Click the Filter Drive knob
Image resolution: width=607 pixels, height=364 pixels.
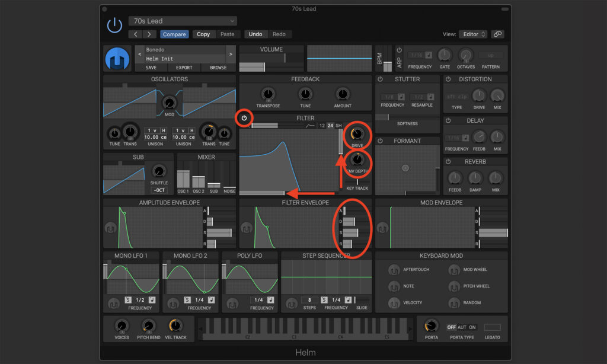[357, 134]
